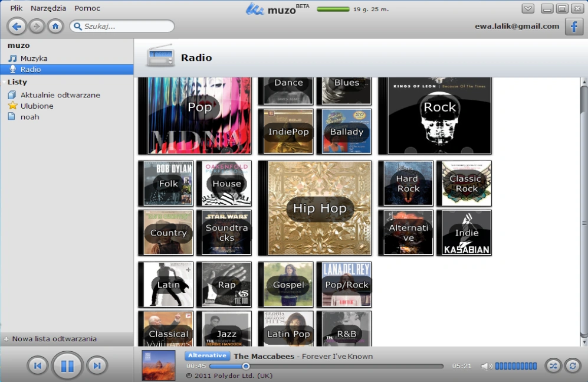Open the Narzędzia menu
This screenshot has width=588, height=382.
(48, 8)
